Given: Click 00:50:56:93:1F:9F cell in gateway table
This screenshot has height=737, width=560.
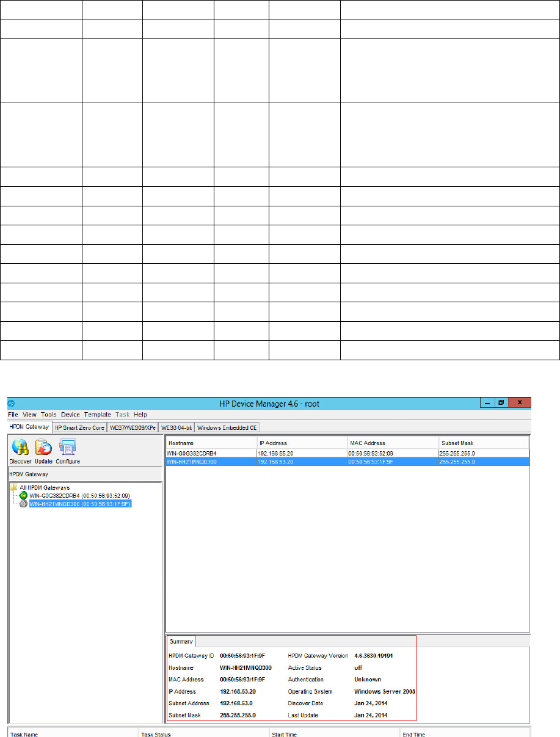Looking at the screenshot, I should click(x=392, y=462).
